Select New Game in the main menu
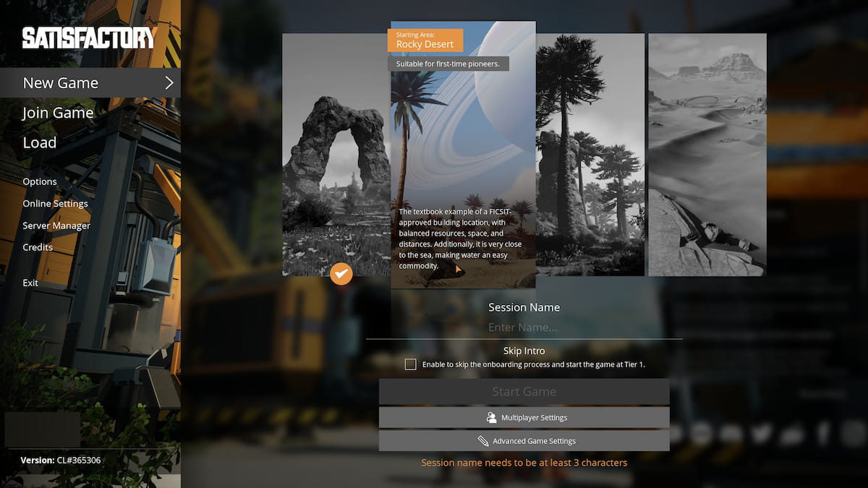868x488 pixels. [x=90, y=83]
